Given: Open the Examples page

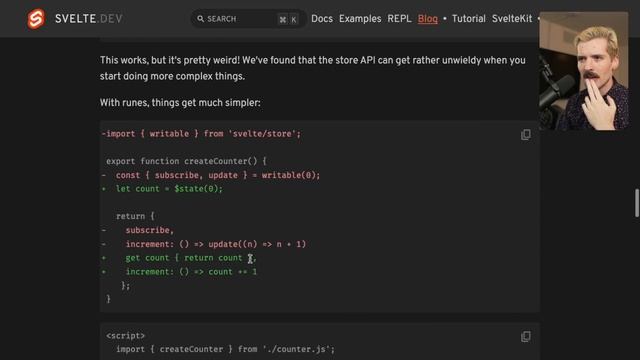Looking at the screenshot, I should click(x=360, y=19).
